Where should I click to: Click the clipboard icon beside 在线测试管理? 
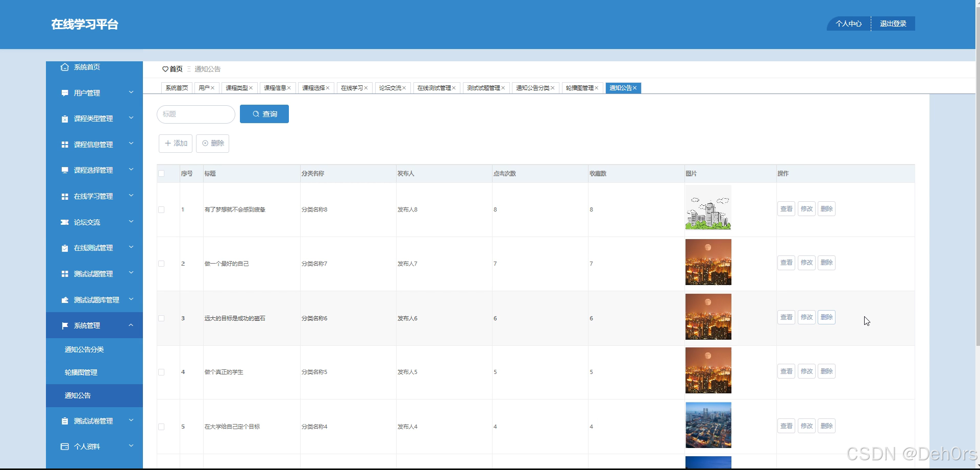(65, 248)
